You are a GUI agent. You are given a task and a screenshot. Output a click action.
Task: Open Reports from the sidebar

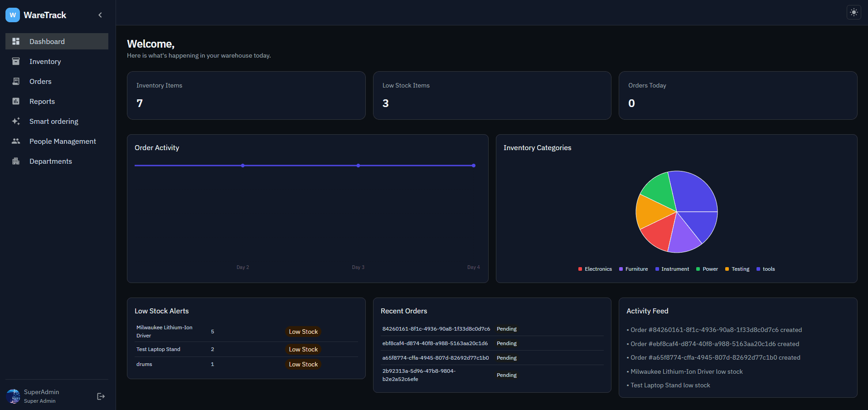click(x=42, y=101)
